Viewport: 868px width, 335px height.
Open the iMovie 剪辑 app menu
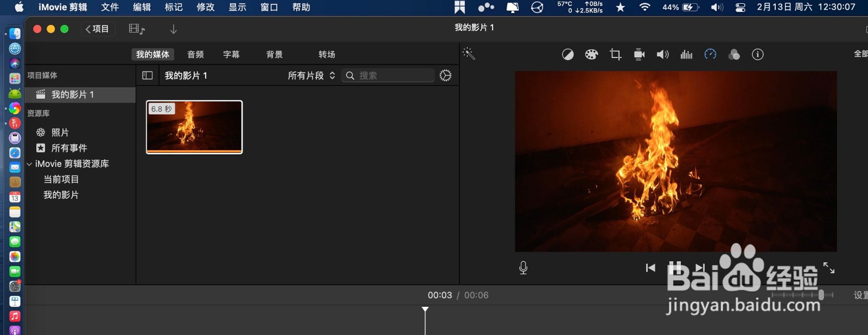click(62, 7)
